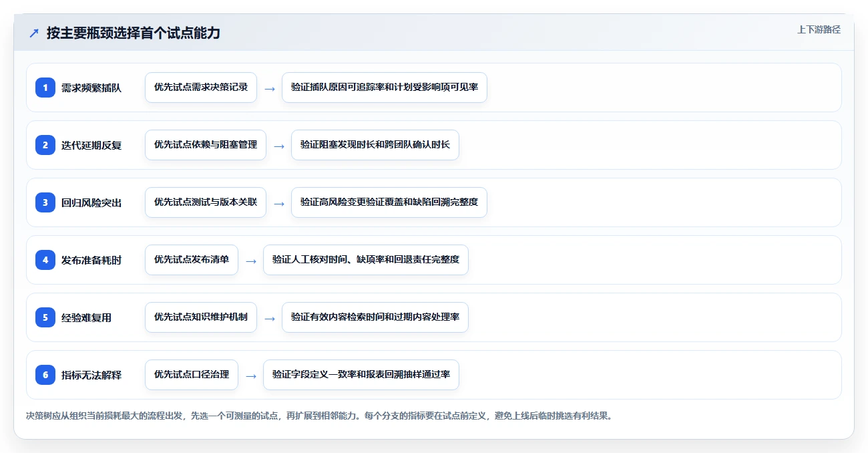This screenshot has height=453, width=868.
Task: Click the 指标无法解释 row label
Action: click(91, 375)
